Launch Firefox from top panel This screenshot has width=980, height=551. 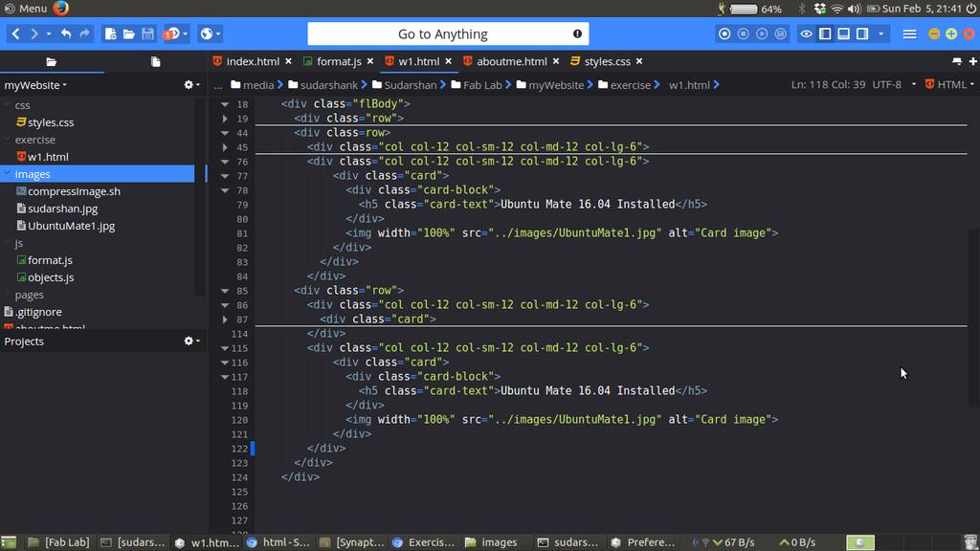click(60, 8)
